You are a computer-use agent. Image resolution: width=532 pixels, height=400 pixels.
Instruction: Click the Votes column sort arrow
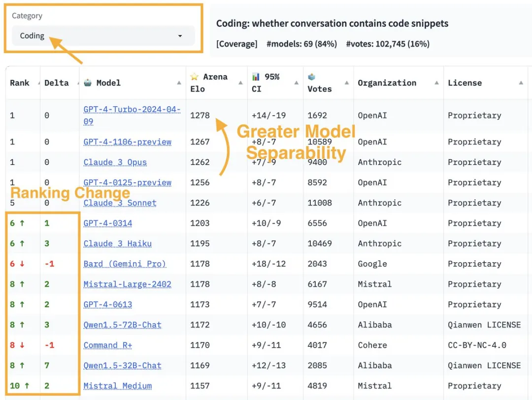(x=347, y=83)
